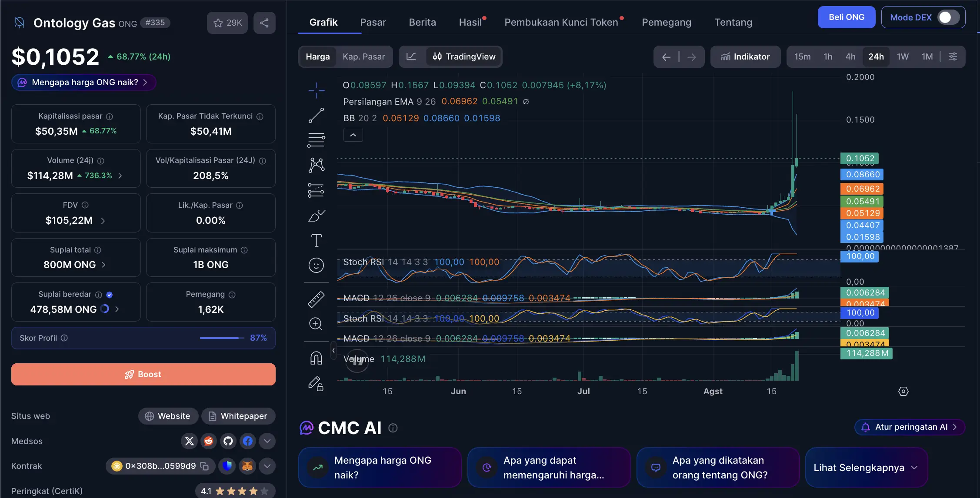Open the Website link
Screen dimensions: 980x498
[168, 416]
